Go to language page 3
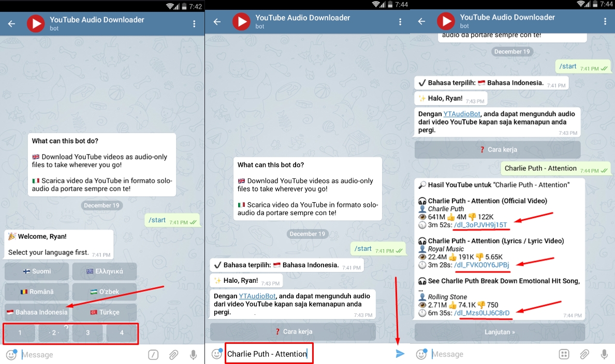The image size is (615, 364). point(87,332)
